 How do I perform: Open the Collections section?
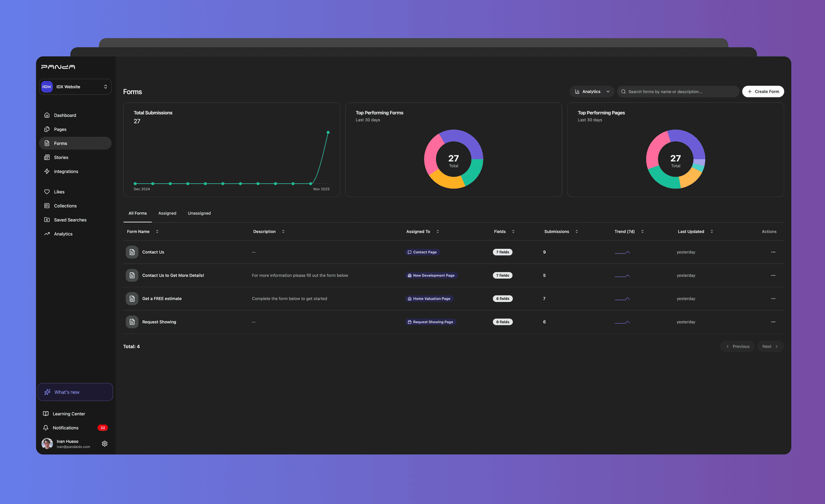tap(66, 206)
